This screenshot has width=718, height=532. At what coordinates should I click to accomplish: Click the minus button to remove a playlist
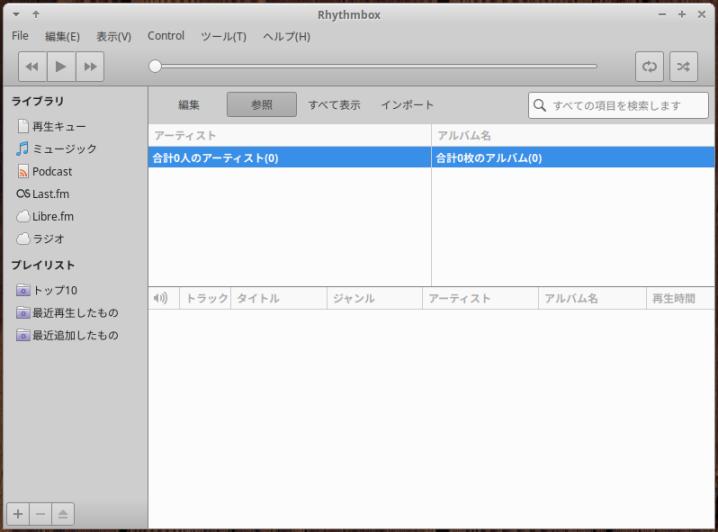tap(40, 514)
